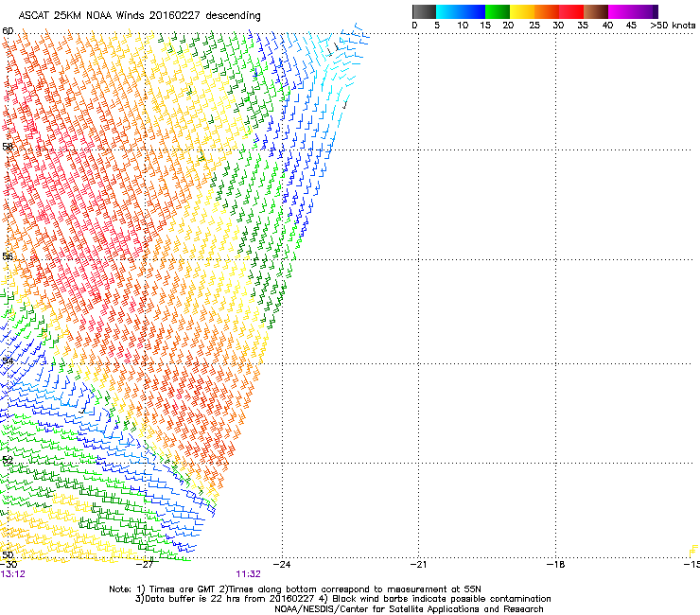Click the legend scale value '25'

pos(534,26)
